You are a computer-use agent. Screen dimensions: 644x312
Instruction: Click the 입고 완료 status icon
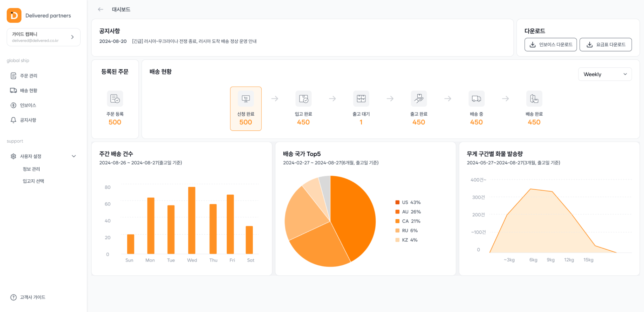tap(303, 99)
